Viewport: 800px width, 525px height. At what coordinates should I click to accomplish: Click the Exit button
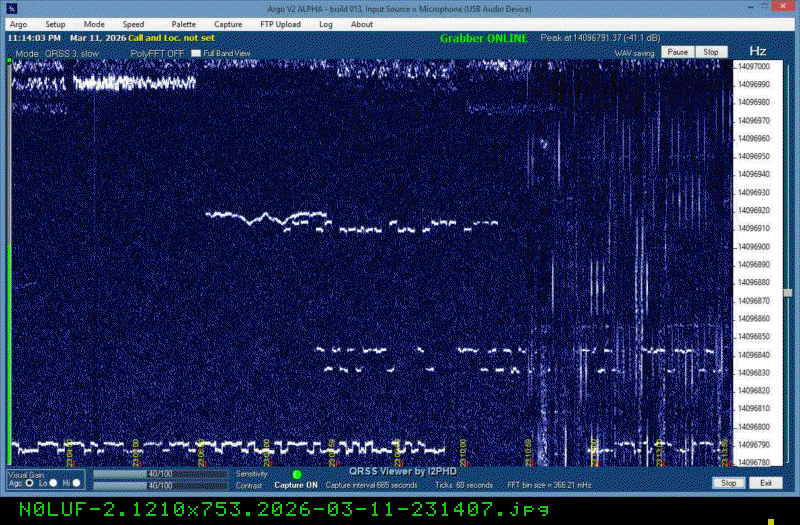pos(765,483)
